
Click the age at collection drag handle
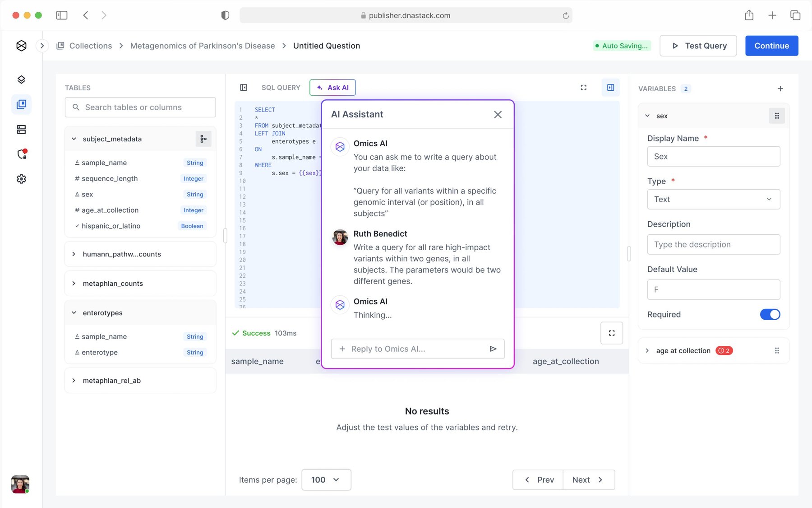click(x=777, y=351)
